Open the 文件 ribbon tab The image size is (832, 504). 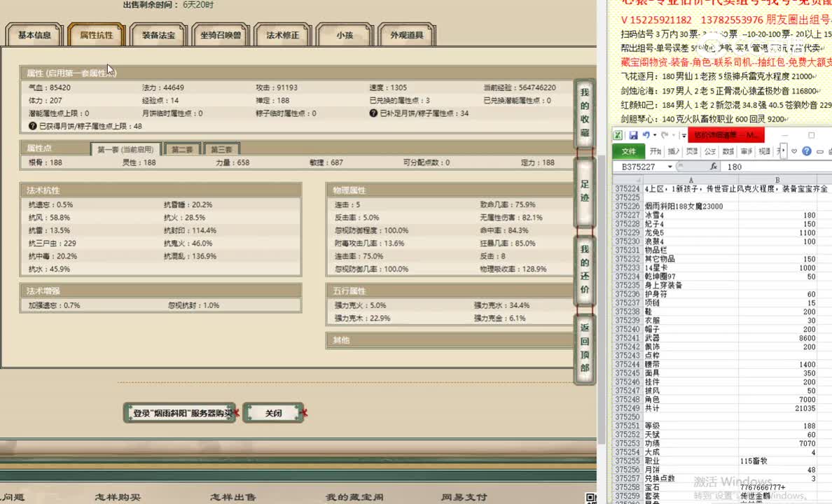tap(629, 151)
